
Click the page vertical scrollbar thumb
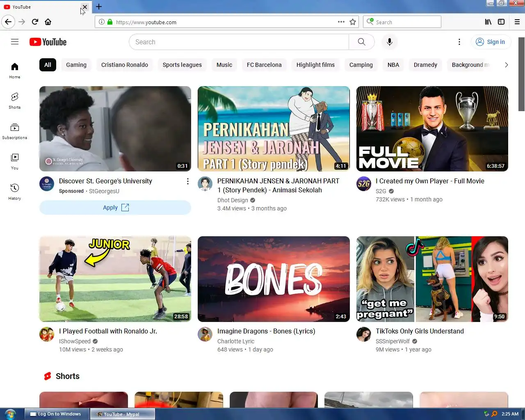click(x=521, y=74)
